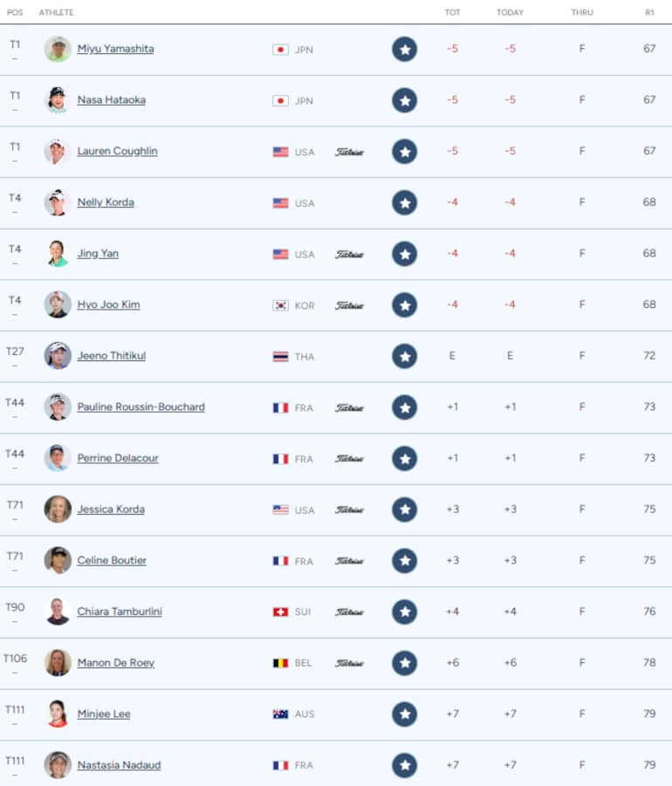Click the Japan flag next to Nasa Hataoka
The height and width of the screenshot is (786, 672).
(x=280, y=100)
